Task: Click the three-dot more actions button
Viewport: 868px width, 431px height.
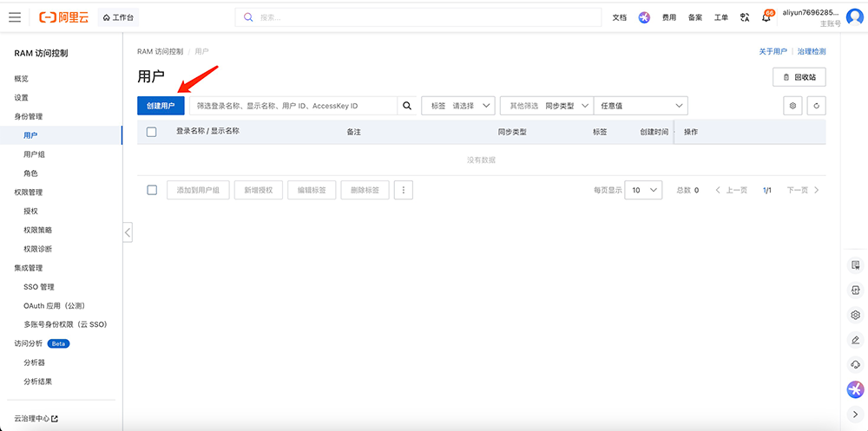Action: [x=403, y=190]
